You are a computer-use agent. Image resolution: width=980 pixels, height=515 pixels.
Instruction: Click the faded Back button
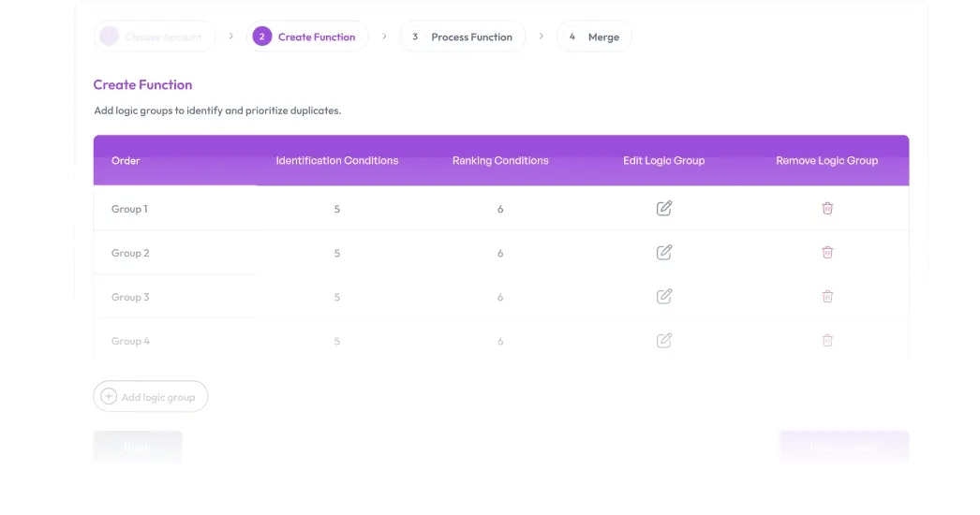138,447
